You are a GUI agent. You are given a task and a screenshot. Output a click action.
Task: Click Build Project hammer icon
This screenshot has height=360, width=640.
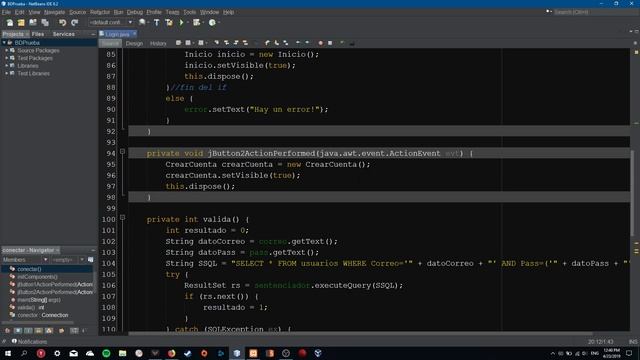[x=157, y=22]
